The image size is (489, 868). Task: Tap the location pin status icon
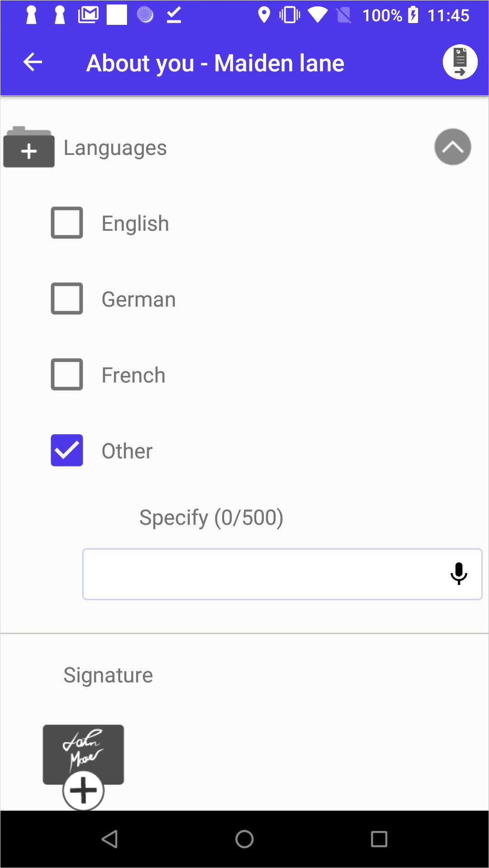point(264,15)
